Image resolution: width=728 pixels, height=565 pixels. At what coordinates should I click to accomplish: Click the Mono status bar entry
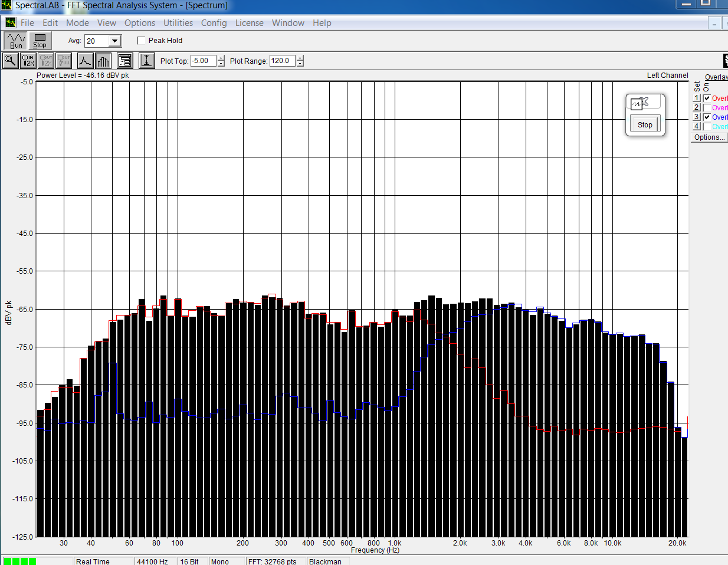point(227,561)
